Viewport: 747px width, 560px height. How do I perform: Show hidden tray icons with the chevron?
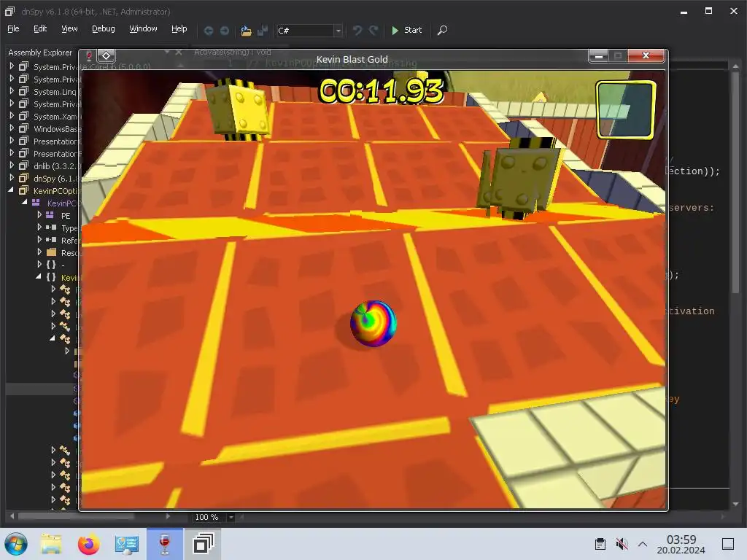click(643, 544)
